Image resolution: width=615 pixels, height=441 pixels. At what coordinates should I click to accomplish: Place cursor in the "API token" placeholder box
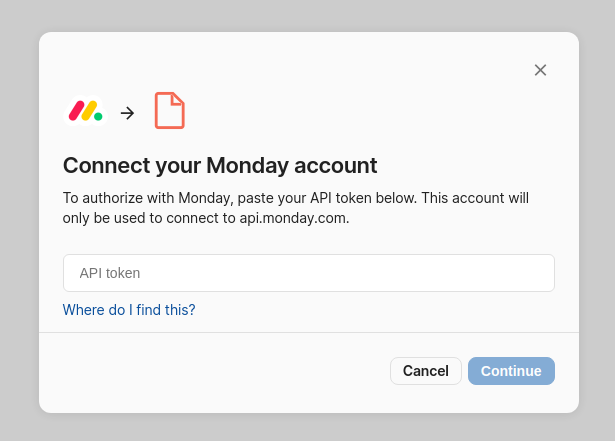coord(308,273)
